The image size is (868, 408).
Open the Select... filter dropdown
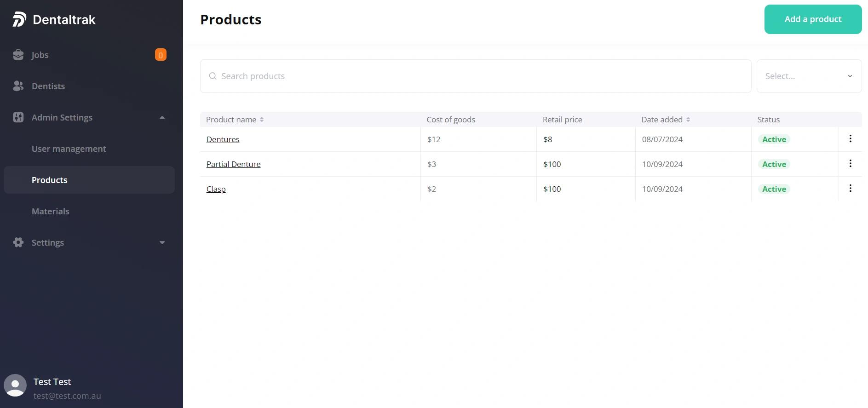[x=809, y=76]
